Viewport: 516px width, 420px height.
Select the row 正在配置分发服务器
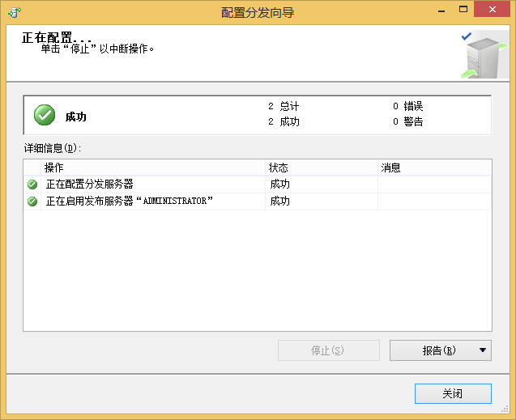[x=258, y=185]
